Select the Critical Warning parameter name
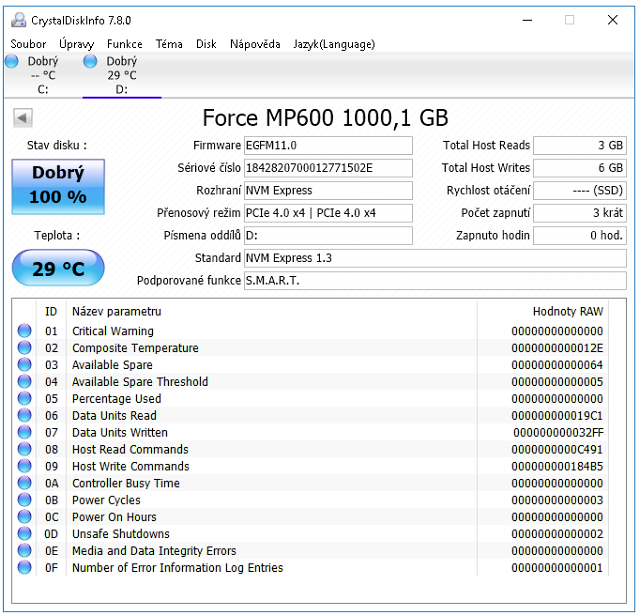 pos(113,331)
